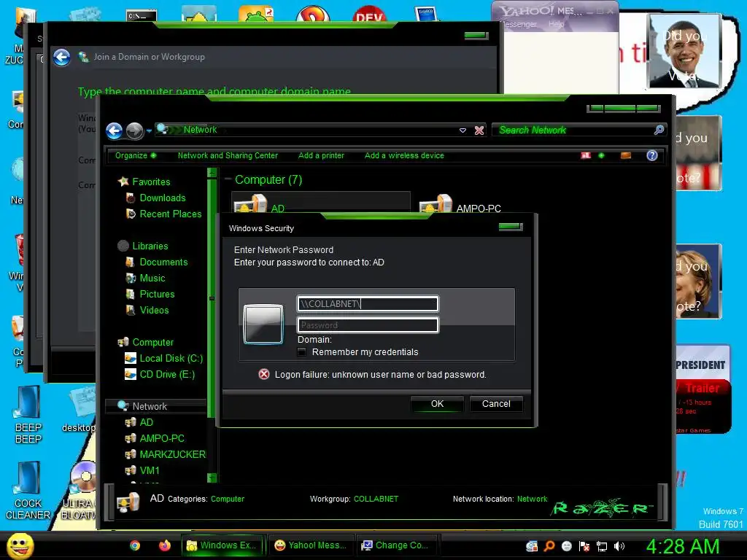Open view options dropdown arrow

[601, 155]
